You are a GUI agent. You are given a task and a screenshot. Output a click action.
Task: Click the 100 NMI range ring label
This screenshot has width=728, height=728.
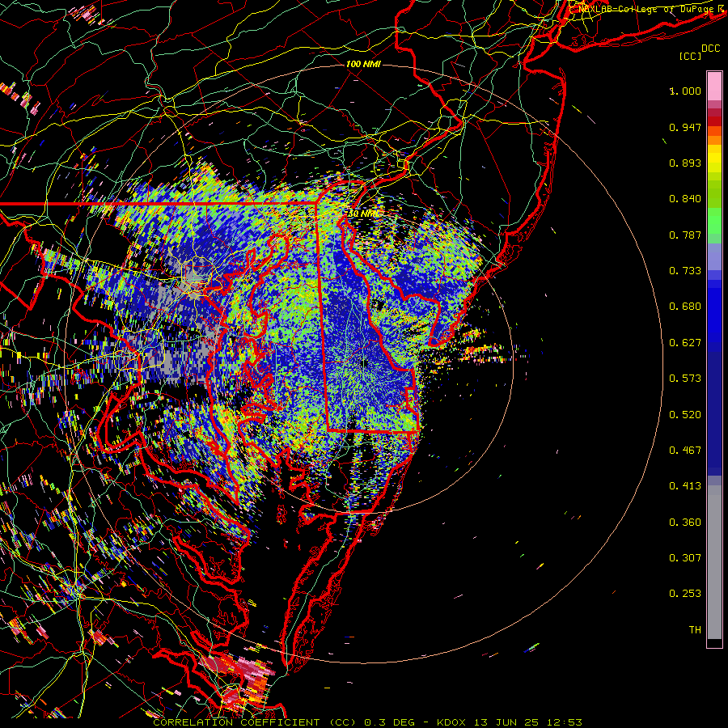click(363, 64)
